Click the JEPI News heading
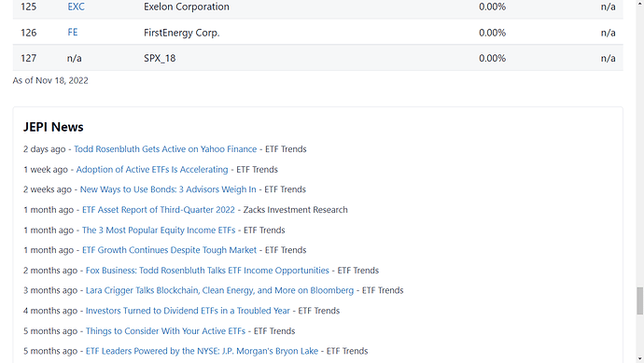644x363 pixels. pyautogui.click(x=53, y=127)
